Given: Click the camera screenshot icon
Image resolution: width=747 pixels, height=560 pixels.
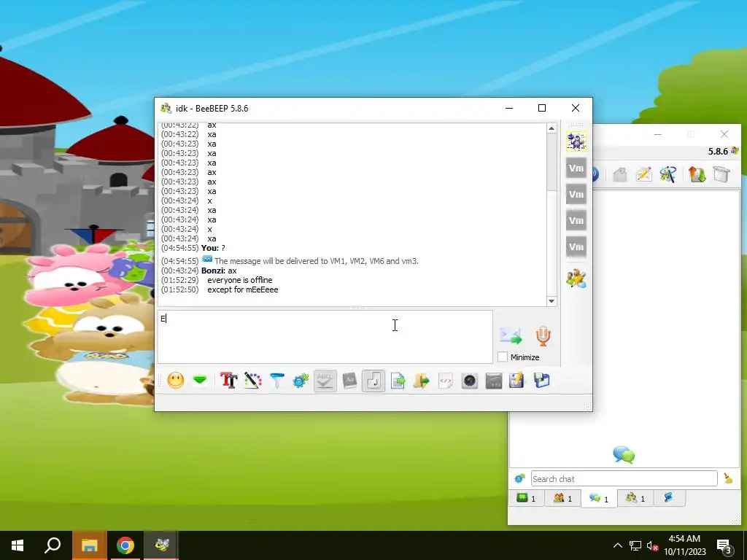Looking at the screenshot, I should click(x=470, y=381).
